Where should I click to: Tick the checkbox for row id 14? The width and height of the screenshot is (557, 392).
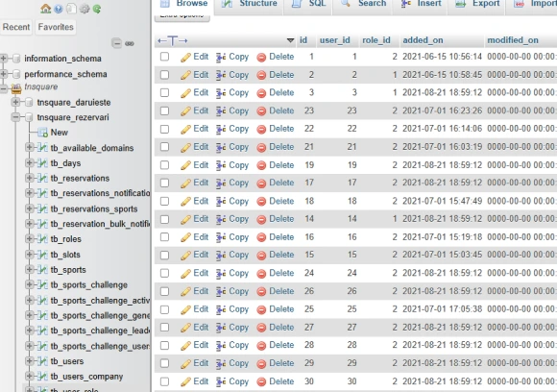pos(164,219)
